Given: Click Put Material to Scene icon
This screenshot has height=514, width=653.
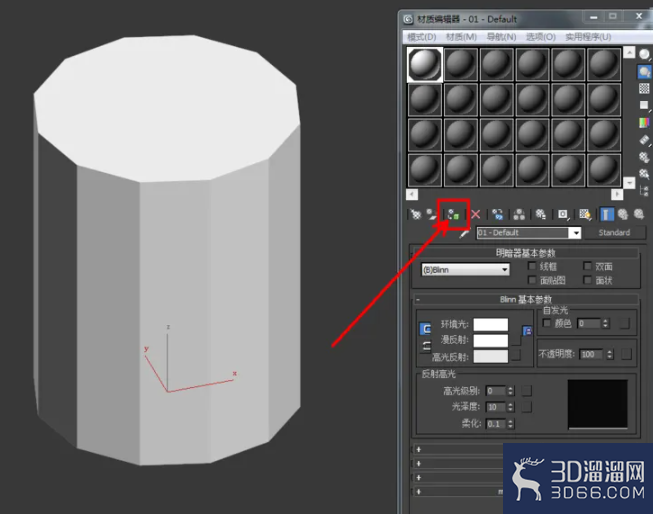Looking at the screenshot, I should pyautogui.click(x=432, y=215).
